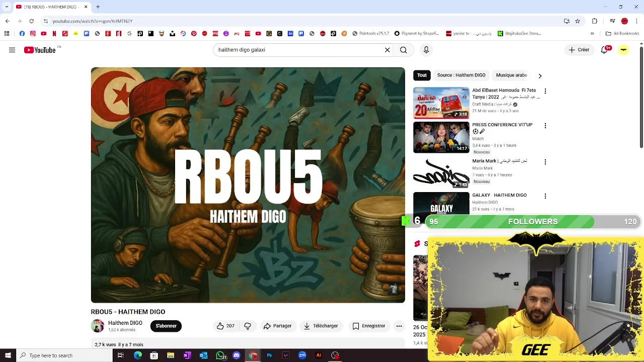Expand hidden bookmarks overflow chevron
Image resolution: width=644 pixels, height=362 pixels.
[592, 34]
